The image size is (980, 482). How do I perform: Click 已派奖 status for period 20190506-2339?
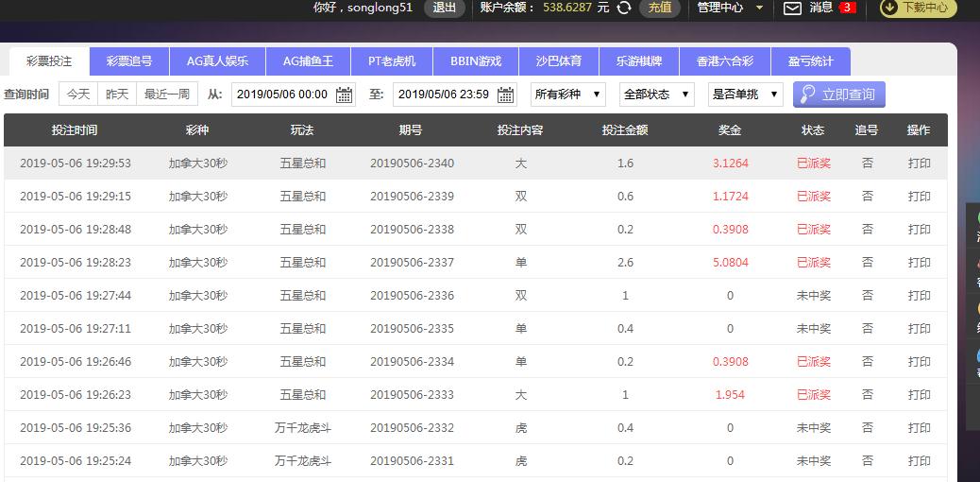814,197
